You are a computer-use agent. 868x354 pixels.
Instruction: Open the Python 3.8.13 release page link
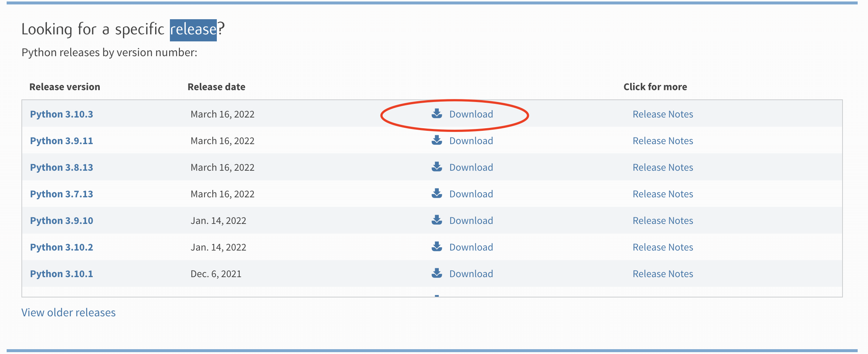62,167
